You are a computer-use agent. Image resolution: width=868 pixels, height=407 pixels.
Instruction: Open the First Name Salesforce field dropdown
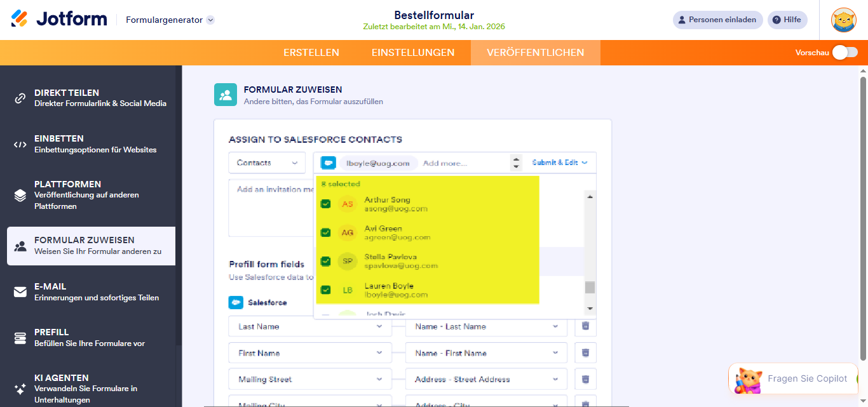click(310, 353)
